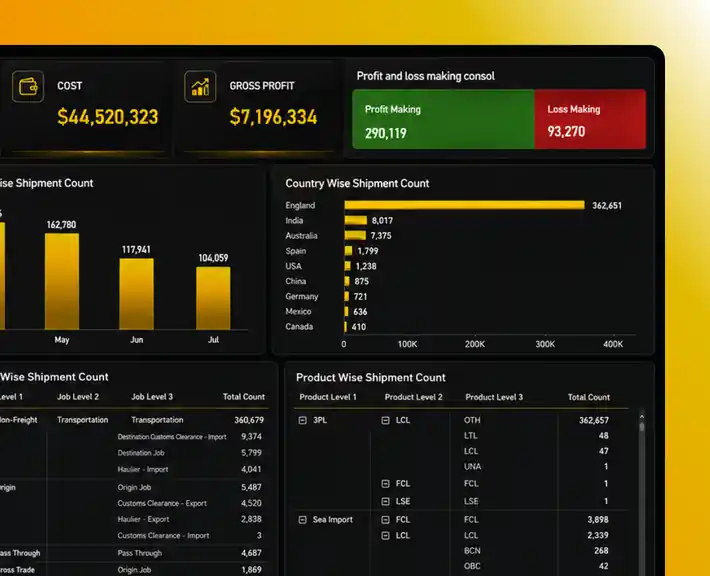Click the Gross Profit chart icon
This screenshot has width=710, height=576.
200,86
